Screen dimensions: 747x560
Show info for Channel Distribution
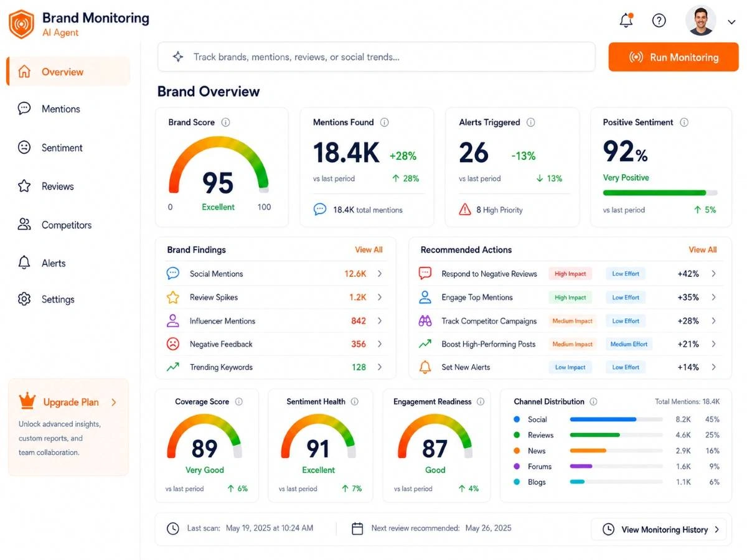pos(593,402)
